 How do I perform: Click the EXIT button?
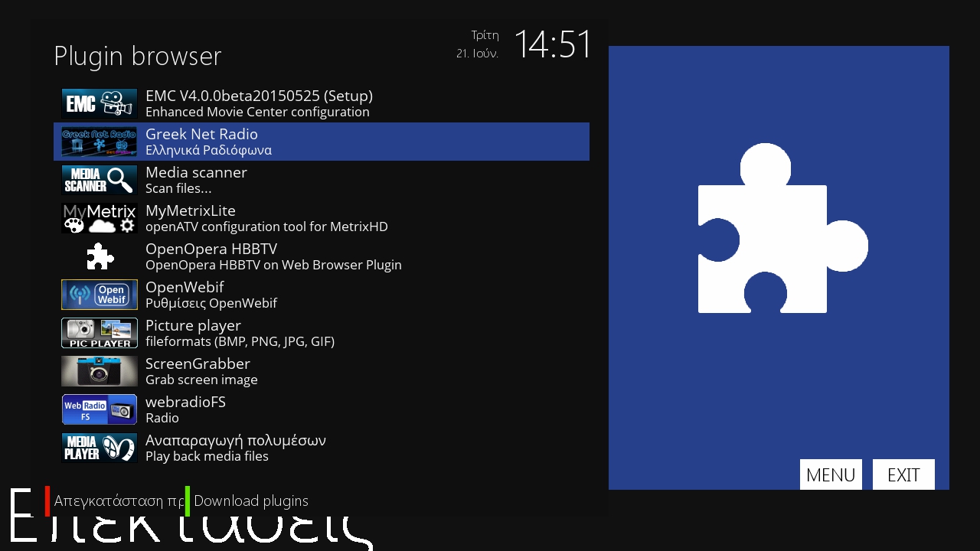903,474
